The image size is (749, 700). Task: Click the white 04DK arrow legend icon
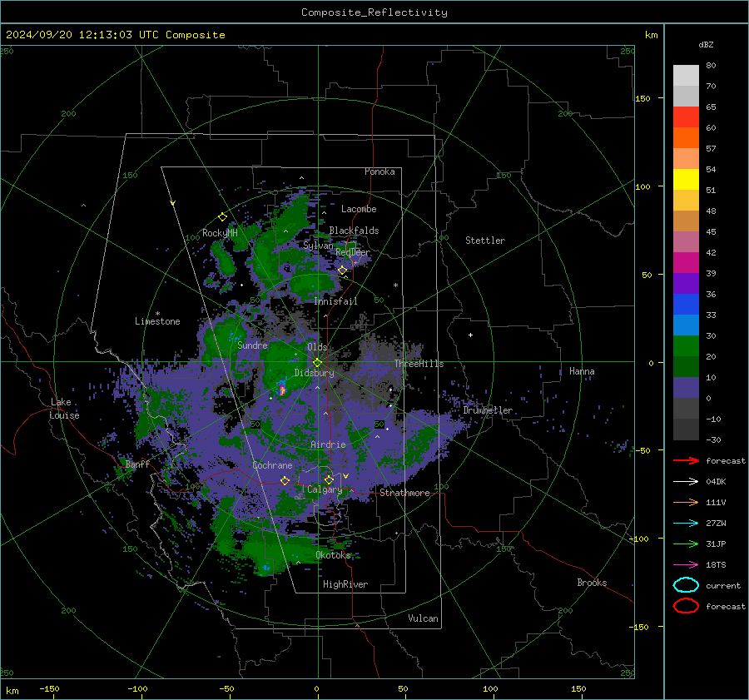pos(686,481)
